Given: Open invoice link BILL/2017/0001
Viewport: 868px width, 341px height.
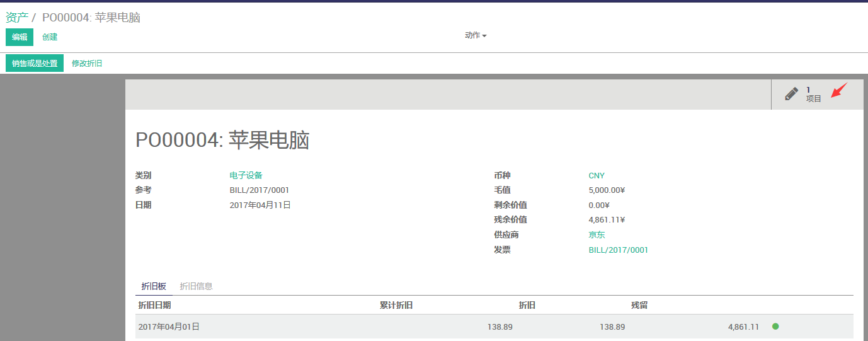Looking at the screenshot, I should tap(618, 250).
